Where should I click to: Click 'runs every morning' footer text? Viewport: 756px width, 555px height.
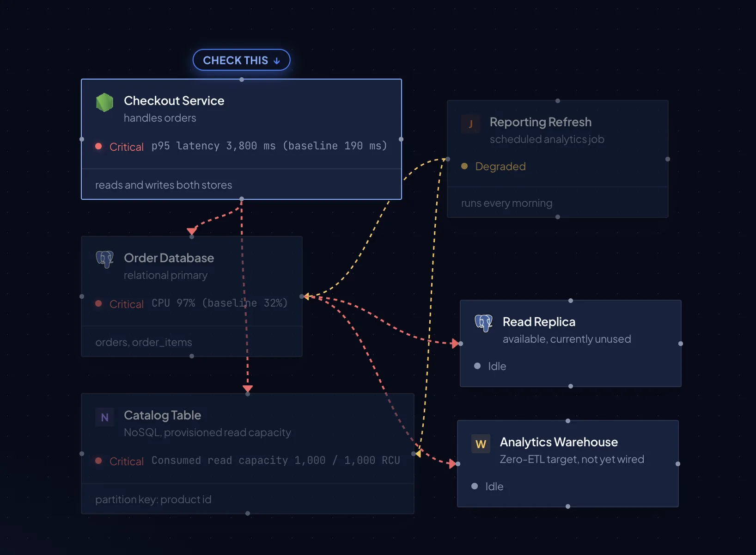506,203
